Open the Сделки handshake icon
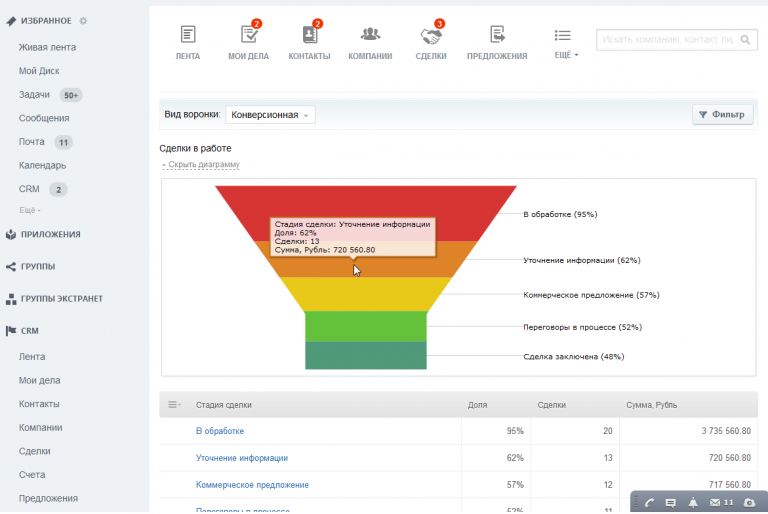Image resolution: width=768 pixels, height=514 pixels. pyautogui.click(x=431, y=37)
